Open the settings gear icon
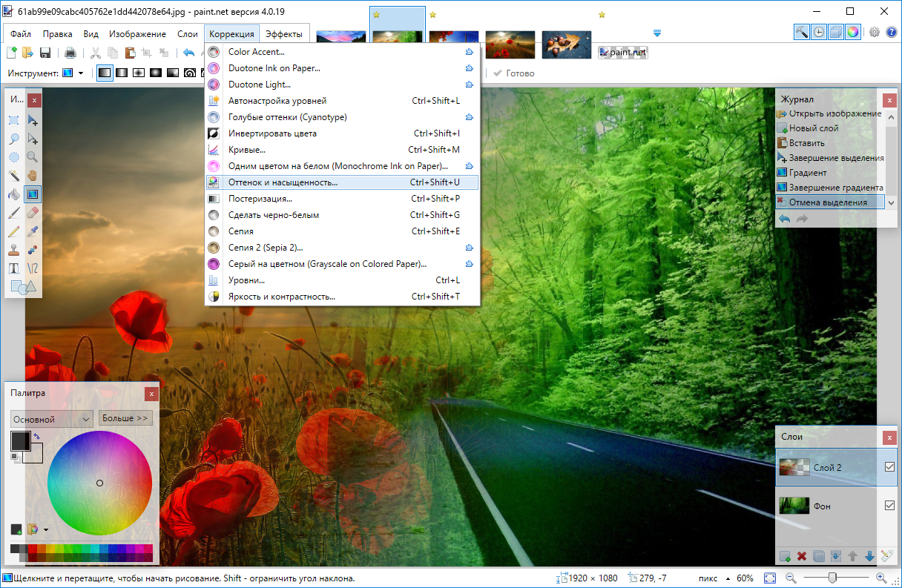This screenshot has width=902, height=588. click(x=875, y=32)
